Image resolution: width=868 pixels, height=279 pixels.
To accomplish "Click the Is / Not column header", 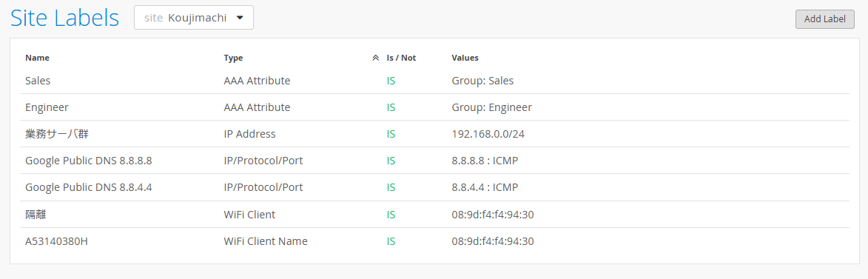I will [401, 58].
